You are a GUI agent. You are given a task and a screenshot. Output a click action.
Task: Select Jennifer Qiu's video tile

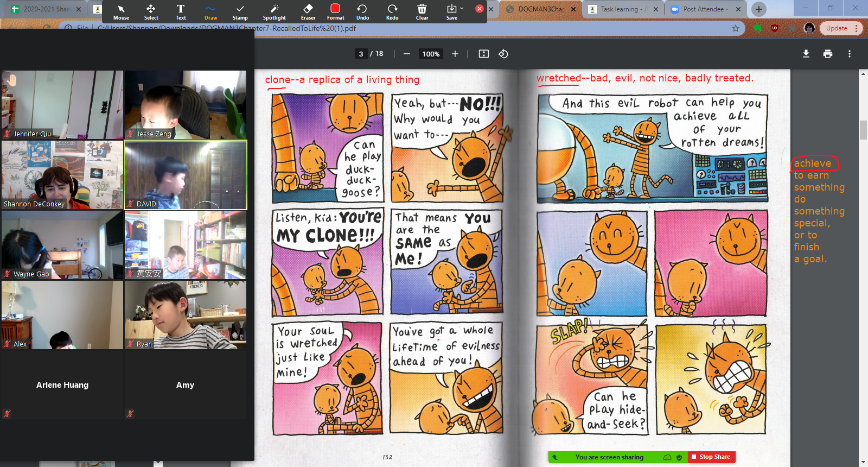pos(62,105)
